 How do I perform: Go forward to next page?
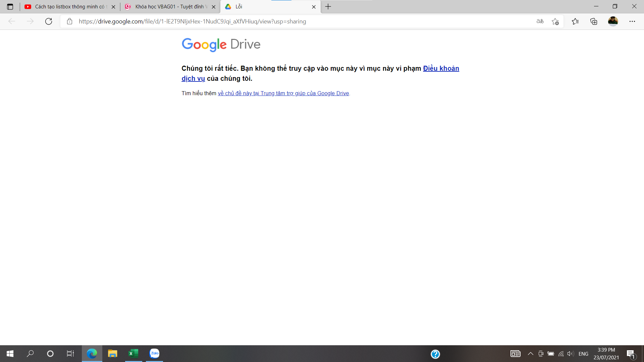point(30,21)
